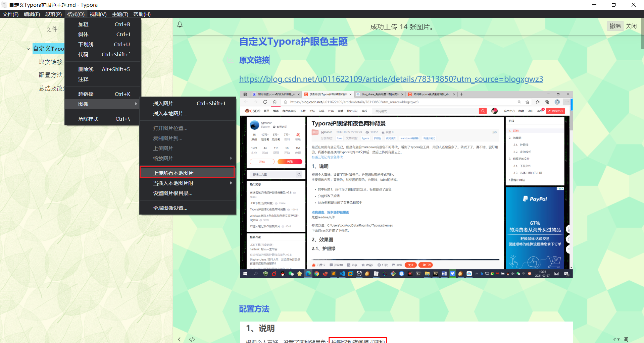Choose 代码 inline code format
The width and height of the screenshot is (644, 343).
[x=103, y=55]
